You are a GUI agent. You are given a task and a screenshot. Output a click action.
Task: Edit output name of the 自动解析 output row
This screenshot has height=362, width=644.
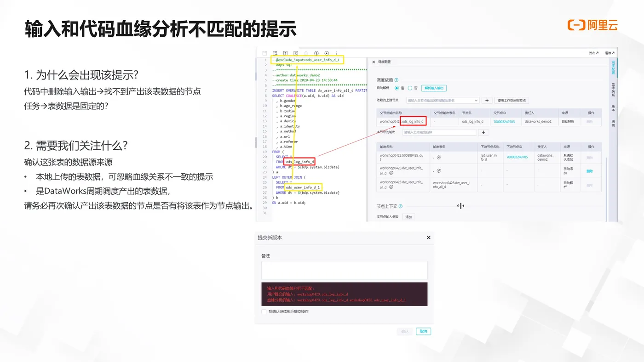[x=391, y=187]
